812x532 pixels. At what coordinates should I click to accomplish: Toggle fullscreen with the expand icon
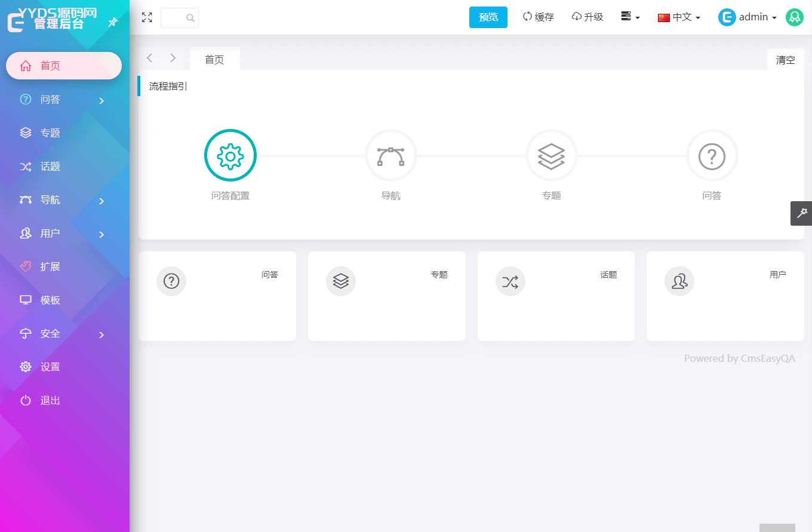tap(147, 17)
